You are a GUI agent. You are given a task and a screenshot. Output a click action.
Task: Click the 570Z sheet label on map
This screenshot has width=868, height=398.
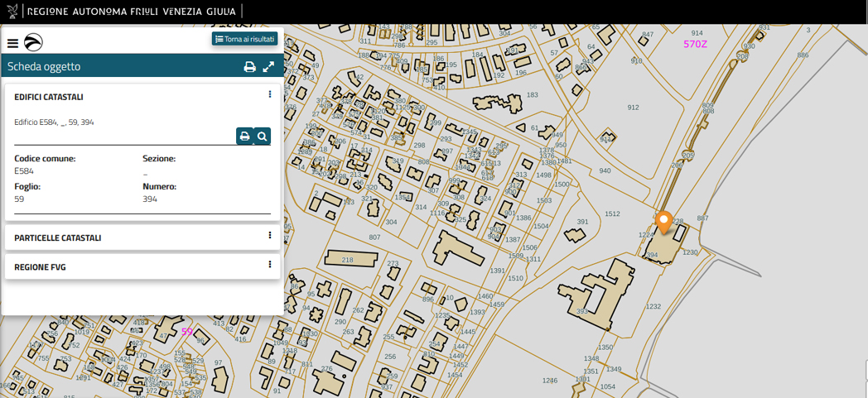[x=695, y=44]
